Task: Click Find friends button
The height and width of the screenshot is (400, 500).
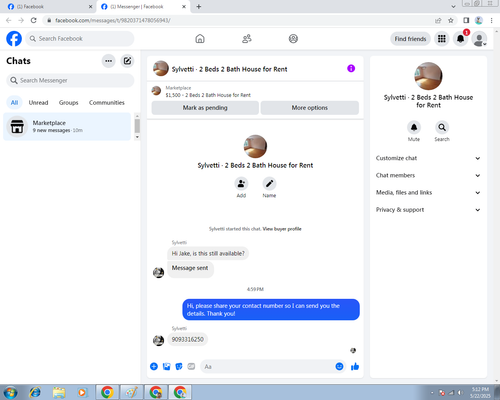Action: click(x=410, y=39)
